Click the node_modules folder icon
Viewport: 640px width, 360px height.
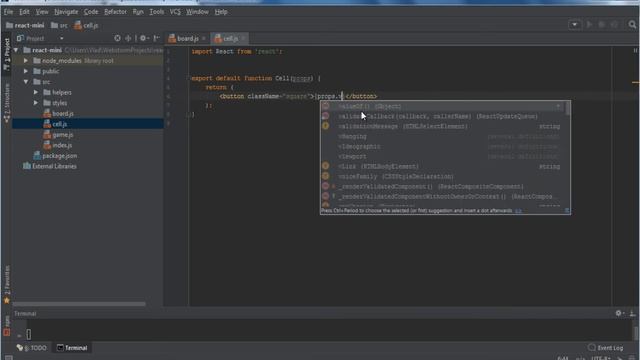(37, 61)
